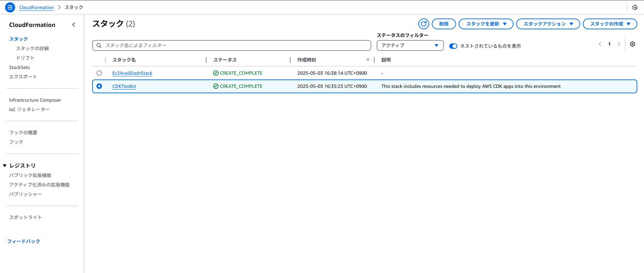Open パブリック拡張機能 in the sidebar
Screen dimensions: 644x273
pos(30,175)
